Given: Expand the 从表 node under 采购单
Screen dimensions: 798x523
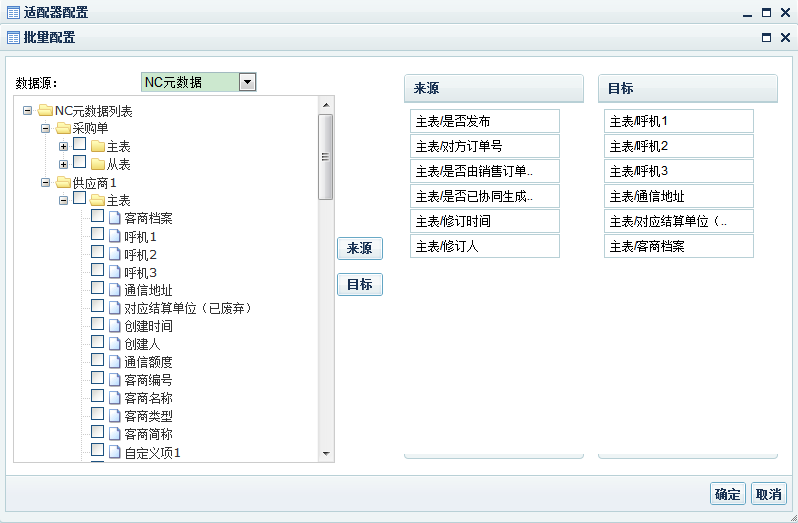Looking at the screenshot, I should click(63, 164).
